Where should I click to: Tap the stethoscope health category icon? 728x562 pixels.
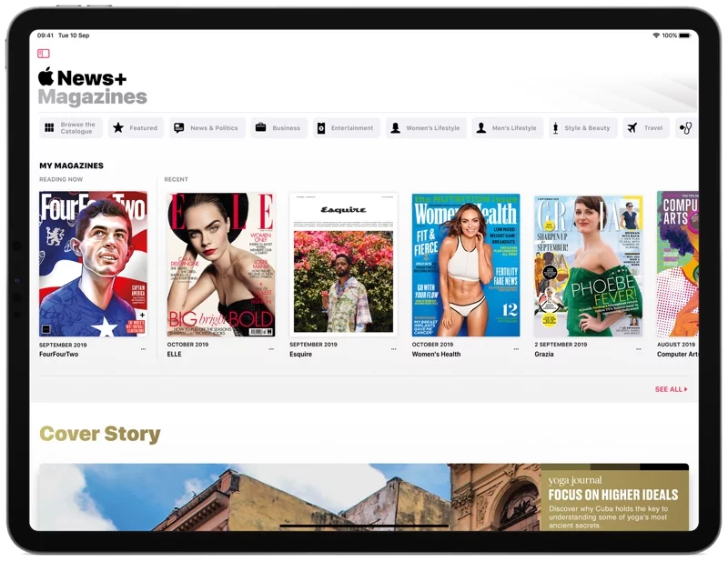pyautogui.click(x=686, y=127)
